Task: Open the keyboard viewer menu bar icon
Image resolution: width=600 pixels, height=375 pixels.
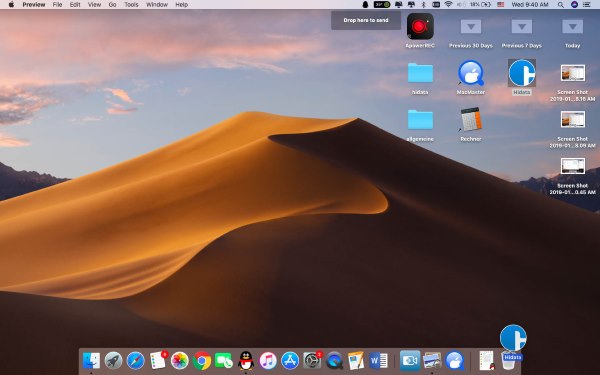Action: (436, 5)
